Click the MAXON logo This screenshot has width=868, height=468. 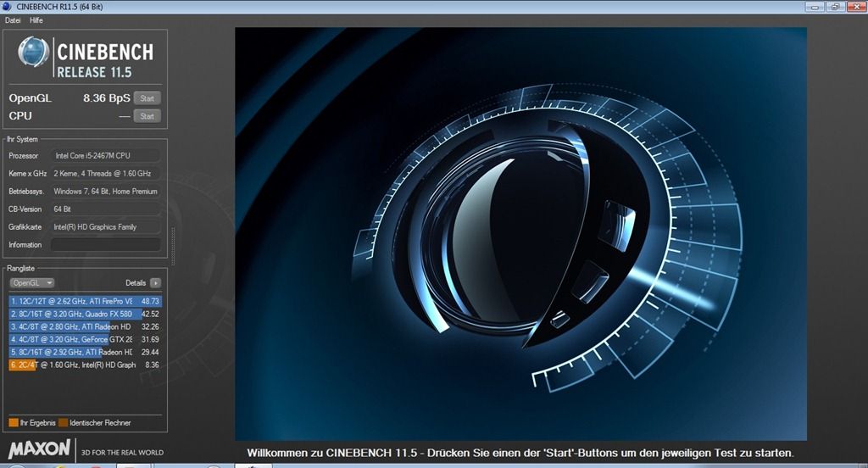coord(39,449)
